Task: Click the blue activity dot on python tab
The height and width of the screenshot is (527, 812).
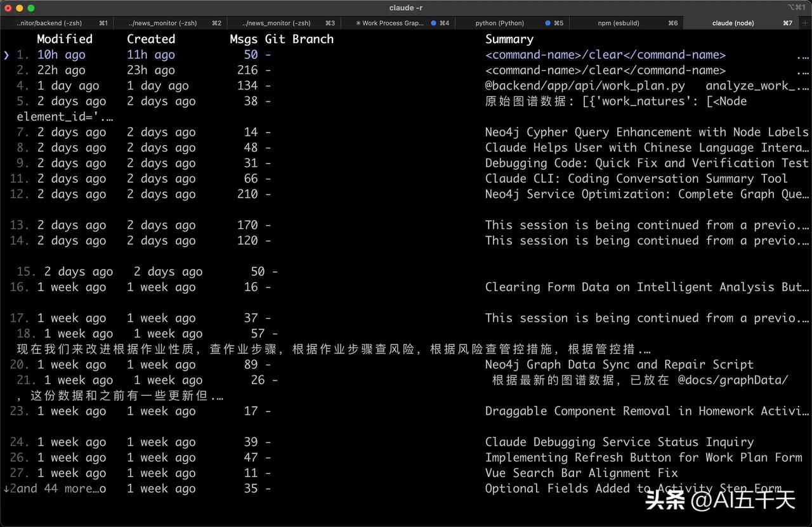Action: (x=548, y=23)
